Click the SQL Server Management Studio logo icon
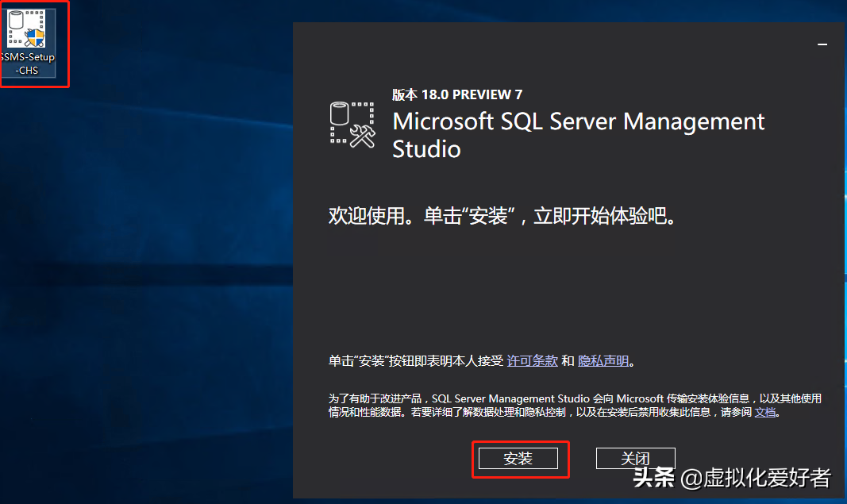The width and height of the screenshot is (847, 504). (352, 125)
